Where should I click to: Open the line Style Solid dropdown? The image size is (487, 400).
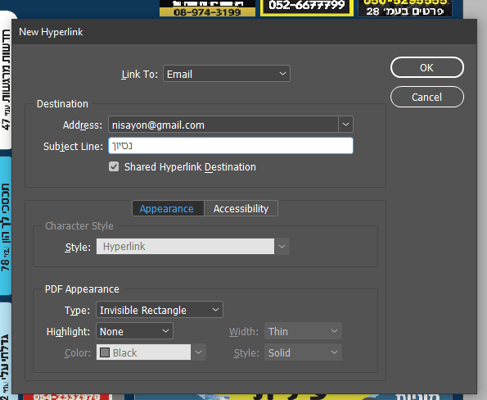[303, 353]
